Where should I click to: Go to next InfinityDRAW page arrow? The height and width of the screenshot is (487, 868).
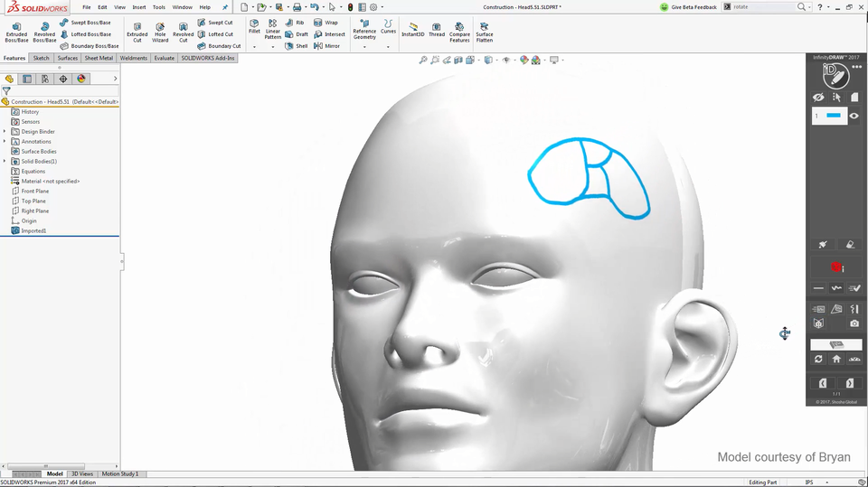click(851, 383)
